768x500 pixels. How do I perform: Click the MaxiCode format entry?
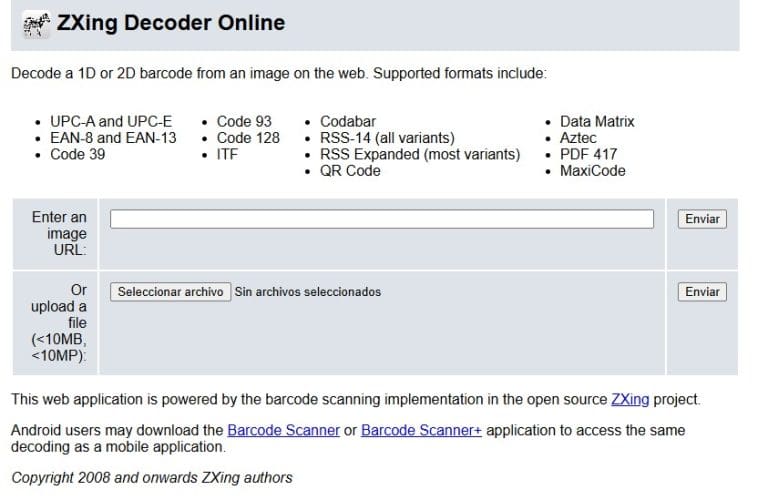(592, 171)
